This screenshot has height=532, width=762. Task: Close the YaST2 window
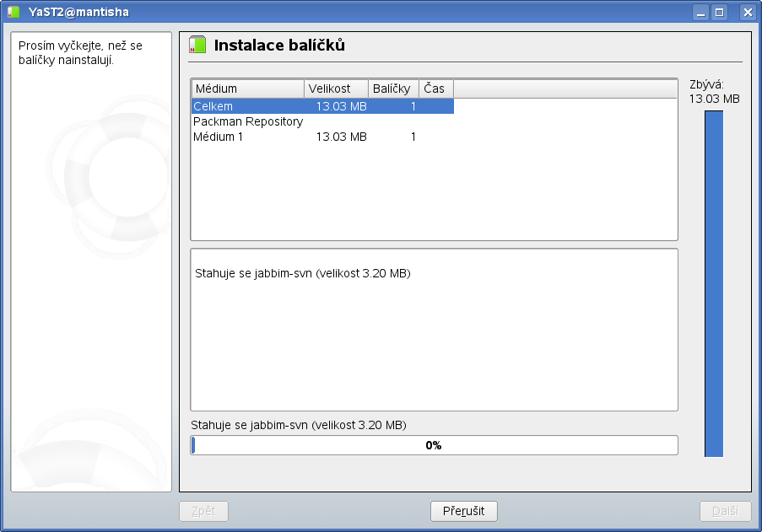click(x=748, y=12)
